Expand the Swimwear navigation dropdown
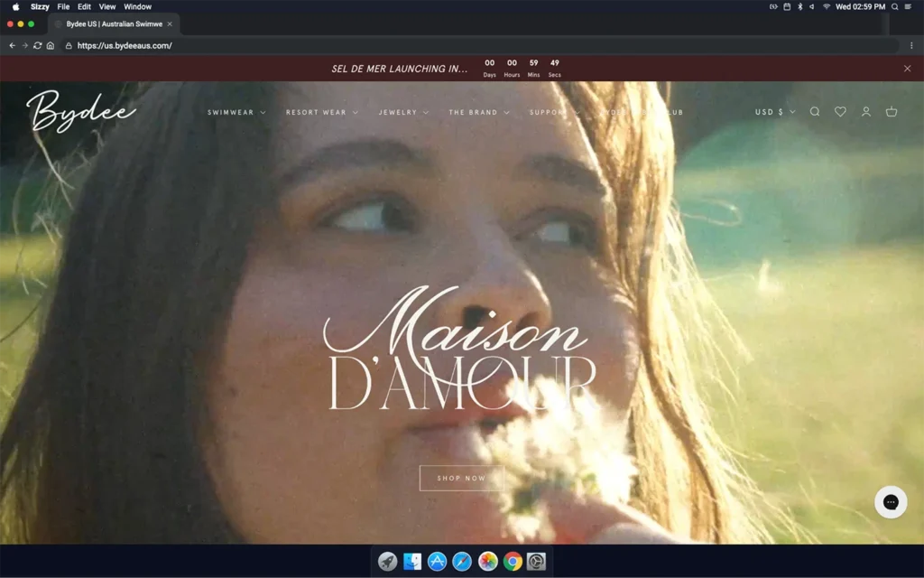The width and height of the screenshot is (924, 578). tap(236, 113)
